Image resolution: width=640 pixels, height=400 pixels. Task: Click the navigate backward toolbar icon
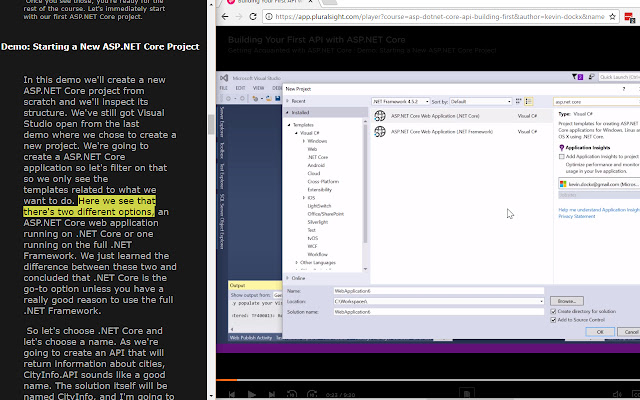coord(229,98)
